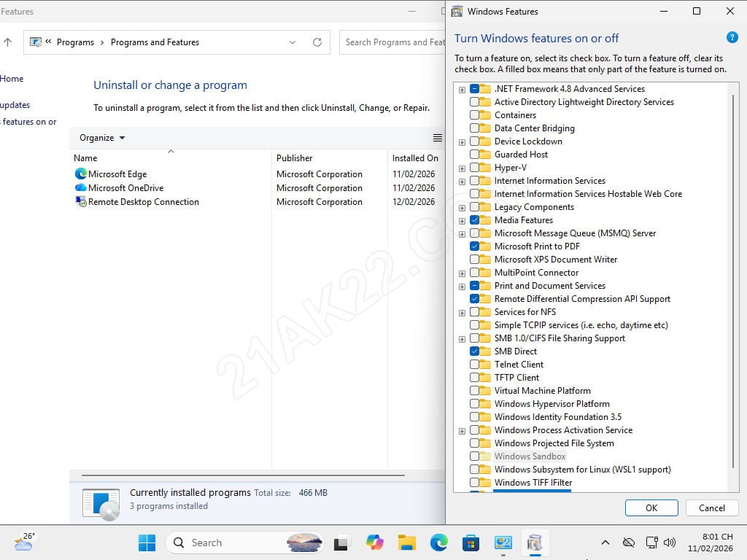
Task: Expand the Legacy Components node
Action: click(x=462, y=208)
